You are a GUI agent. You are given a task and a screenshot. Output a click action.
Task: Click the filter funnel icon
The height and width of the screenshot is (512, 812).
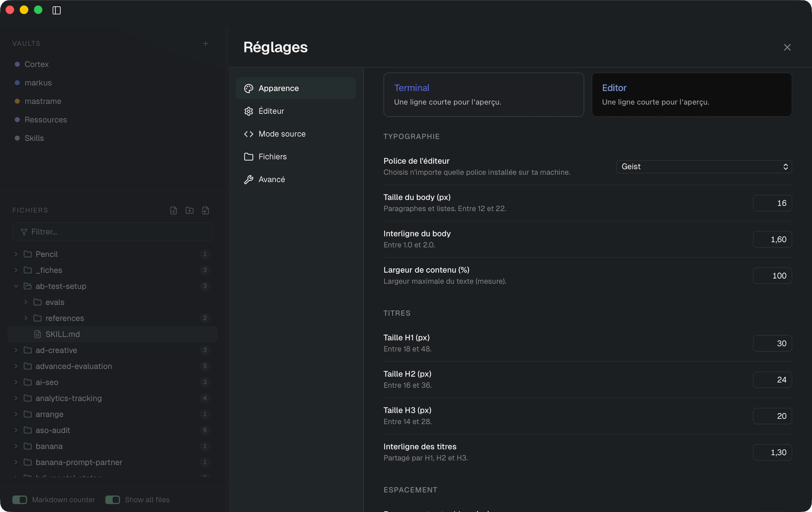(x=24, y=232)
